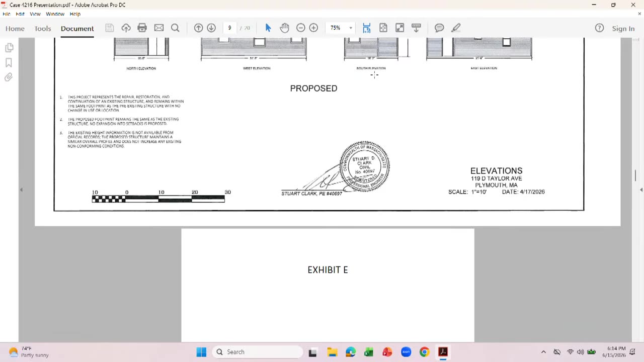Click the 119 D TAYLOR AVE address
Viewport: 644px width, 362px height.
click(496, 178)
